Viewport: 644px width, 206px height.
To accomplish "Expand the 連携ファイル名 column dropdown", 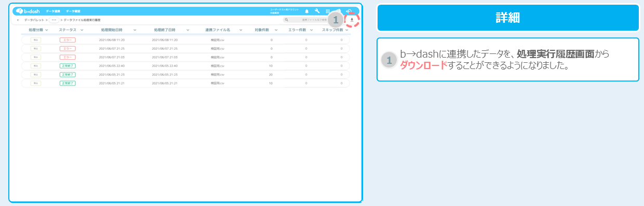I will [241, 30].
